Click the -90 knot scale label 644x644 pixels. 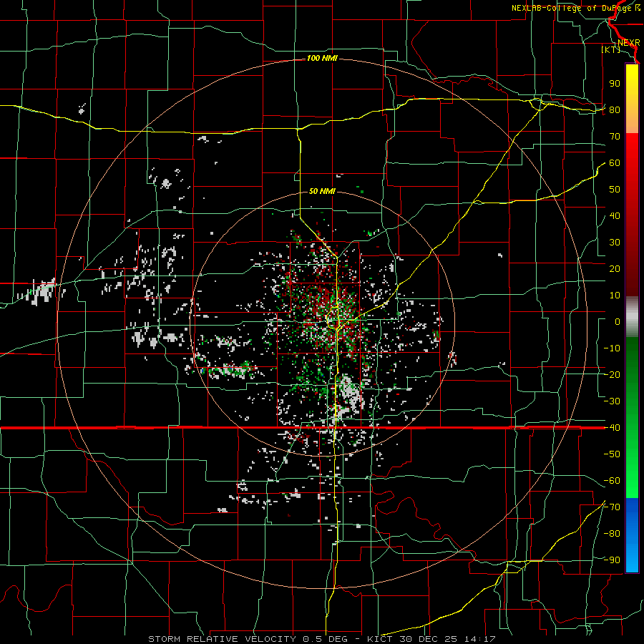[612, 560]
